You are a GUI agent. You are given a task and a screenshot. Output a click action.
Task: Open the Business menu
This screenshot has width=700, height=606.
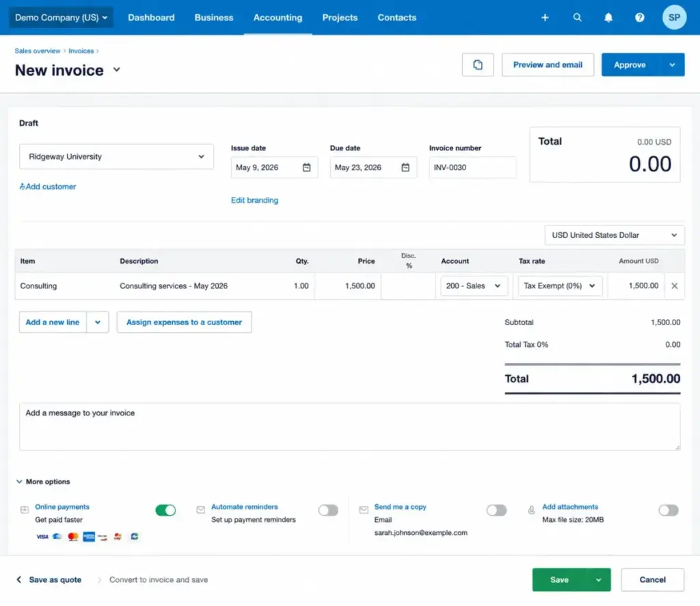point(214,17)
